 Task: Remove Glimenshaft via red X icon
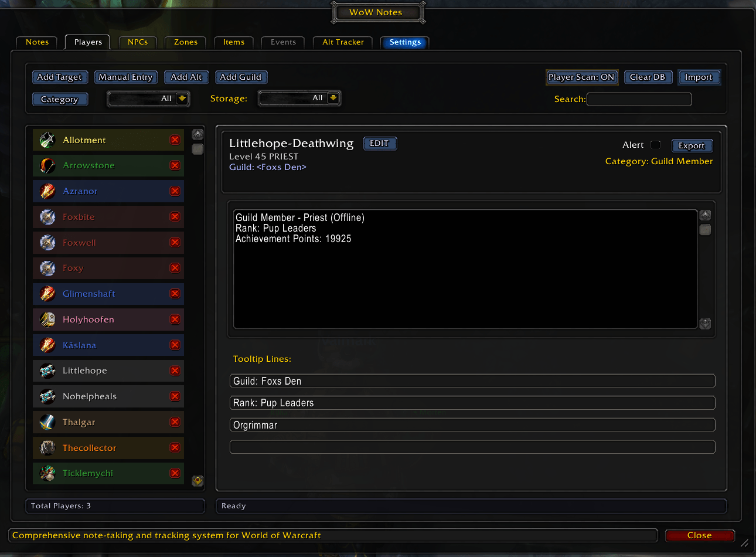tap(175, 294)
